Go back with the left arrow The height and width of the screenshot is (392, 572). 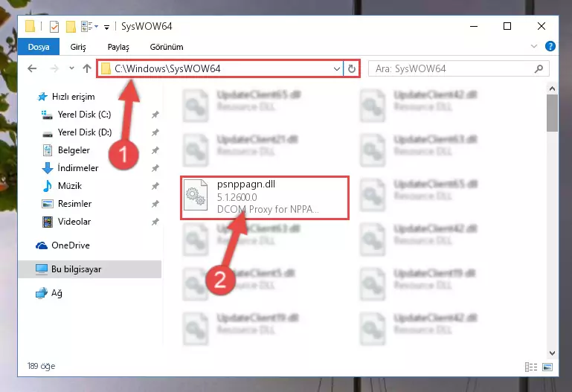(x=32, y=68)
